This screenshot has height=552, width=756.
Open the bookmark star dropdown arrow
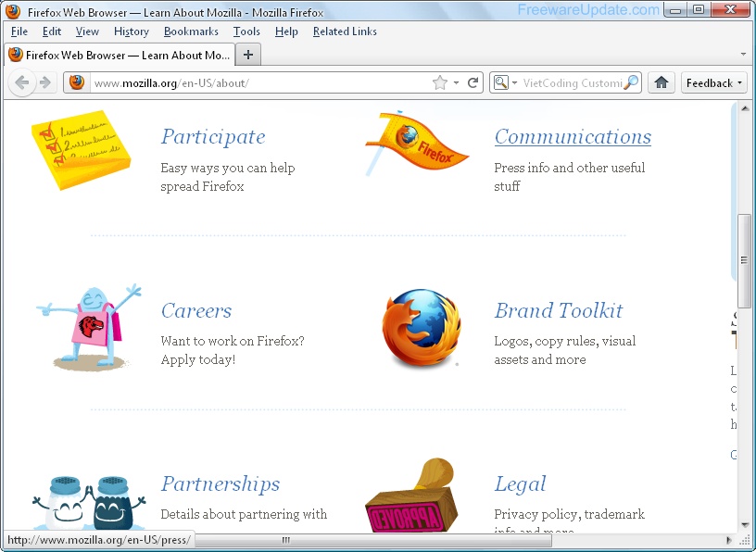click(x=456, y=83)
